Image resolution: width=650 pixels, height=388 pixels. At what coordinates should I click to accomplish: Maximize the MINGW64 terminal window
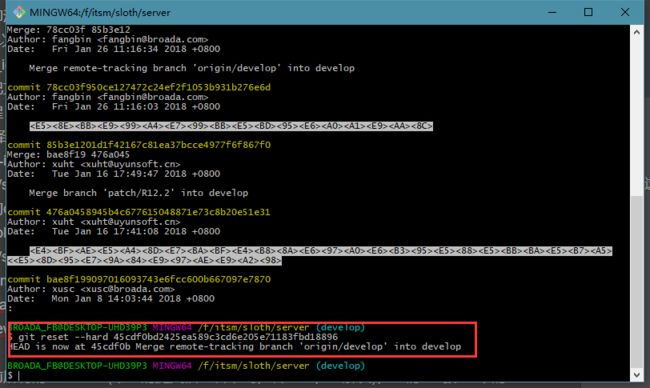pyautogui.click(x=588, y=12)
